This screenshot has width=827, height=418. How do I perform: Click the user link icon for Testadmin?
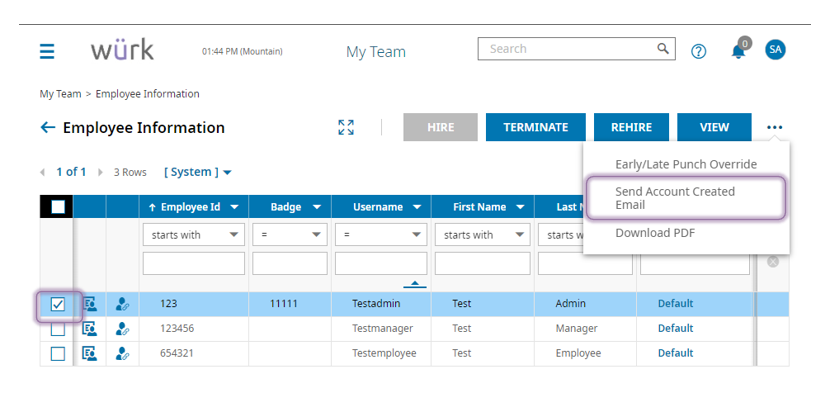click(x=122, y=304)
